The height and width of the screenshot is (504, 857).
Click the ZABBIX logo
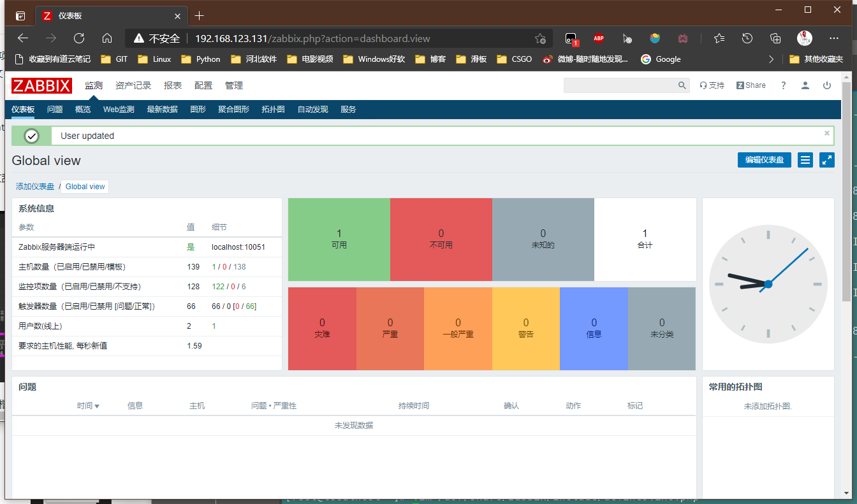tap(41, 85)
